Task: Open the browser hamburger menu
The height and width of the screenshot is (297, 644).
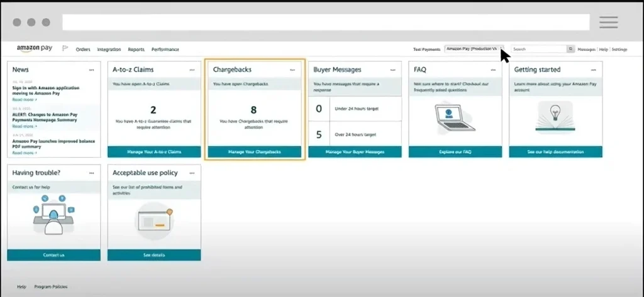Action: pyautogui.click(x=609, y=22)
